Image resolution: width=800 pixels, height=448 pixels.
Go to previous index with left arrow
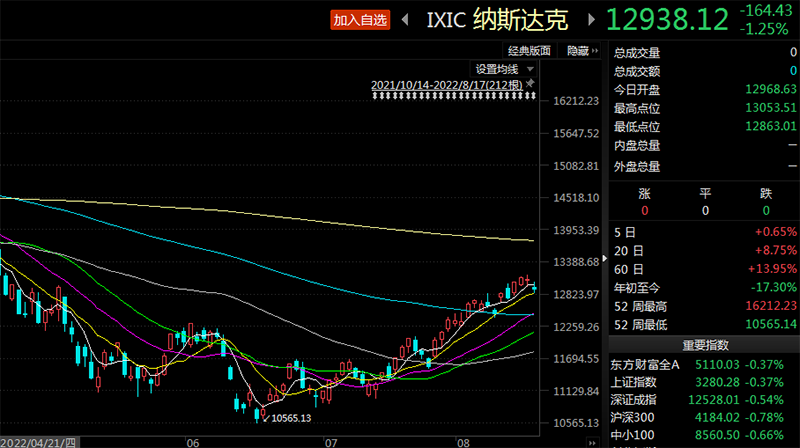pos(405,20)
